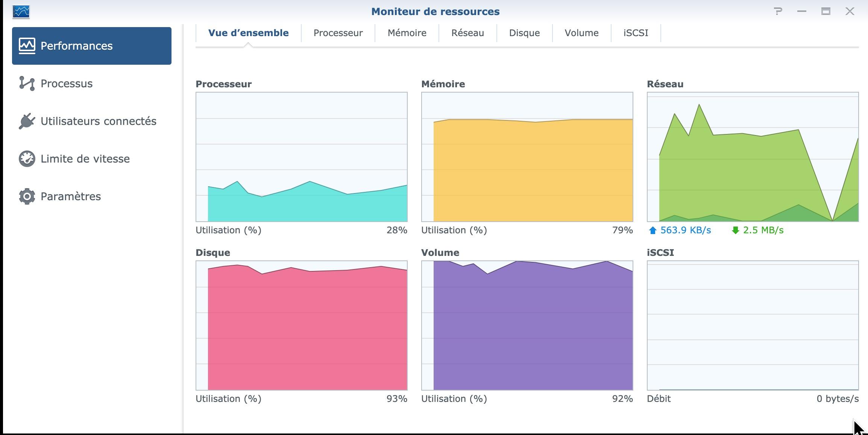Viewport: 868px width, 435px height.
Task: Switch to the Volume tab
Action: (581, 33)
